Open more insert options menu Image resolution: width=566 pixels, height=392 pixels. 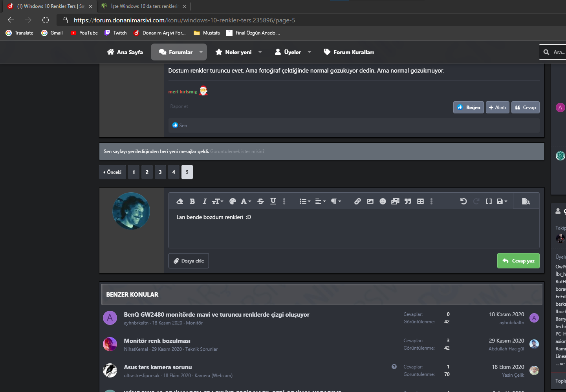tap(431, 201)
